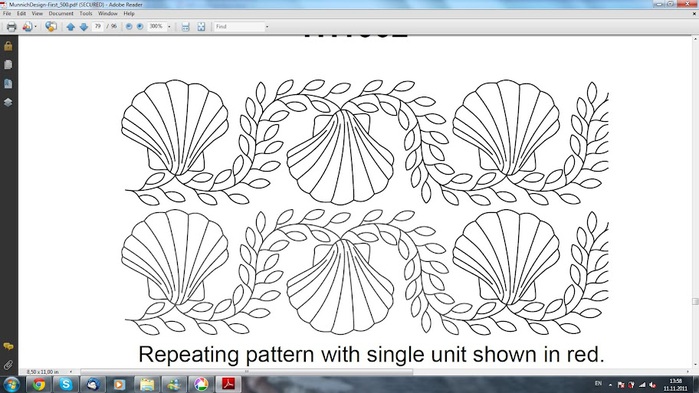The height and width of the screenshot is (393, 699).
Task: Open the Attachments paperclip panel icon
Action: pos(8,365)
